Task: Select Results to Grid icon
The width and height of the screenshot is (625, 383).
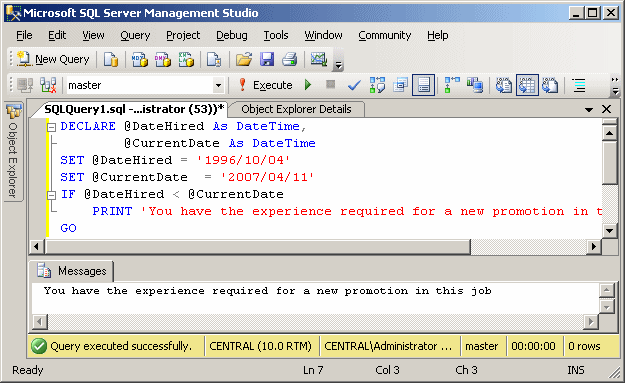Action: [527, 85]
